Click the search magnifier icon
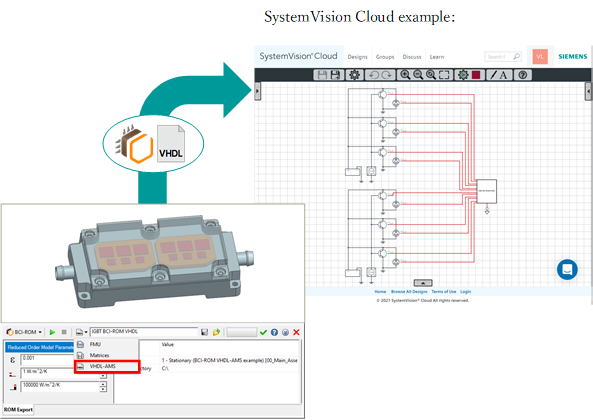The width and height of the screenshot is (593, 420). [516, 56]
